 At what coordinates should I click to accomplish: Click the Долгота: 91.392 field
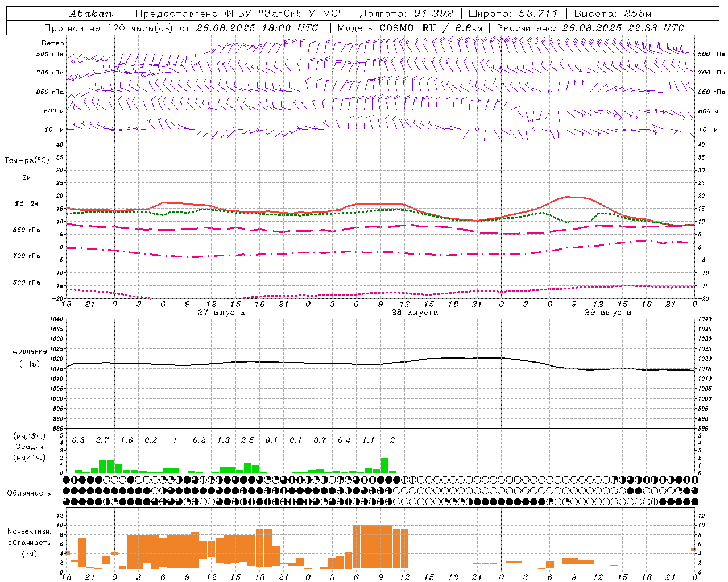(406, 14)
